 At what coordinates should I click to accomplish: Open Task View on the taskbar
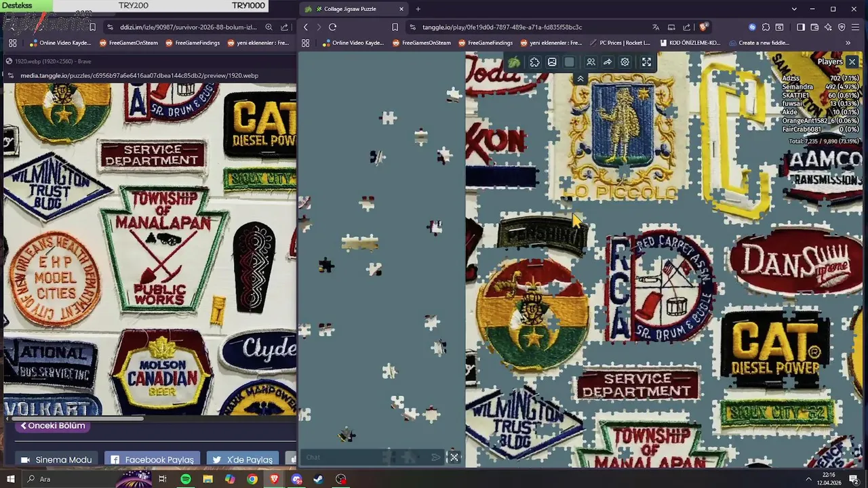[163, 479]
